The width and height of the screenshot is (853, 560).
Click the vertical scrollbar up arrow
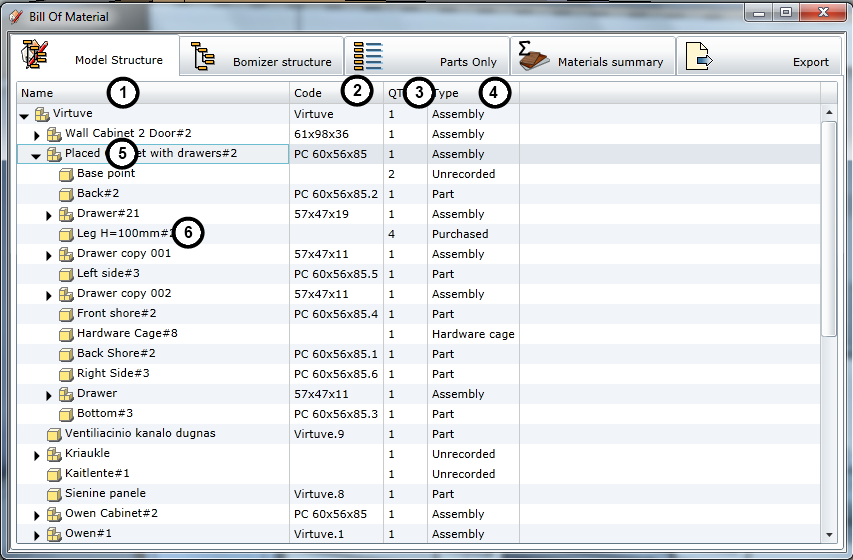829,112
